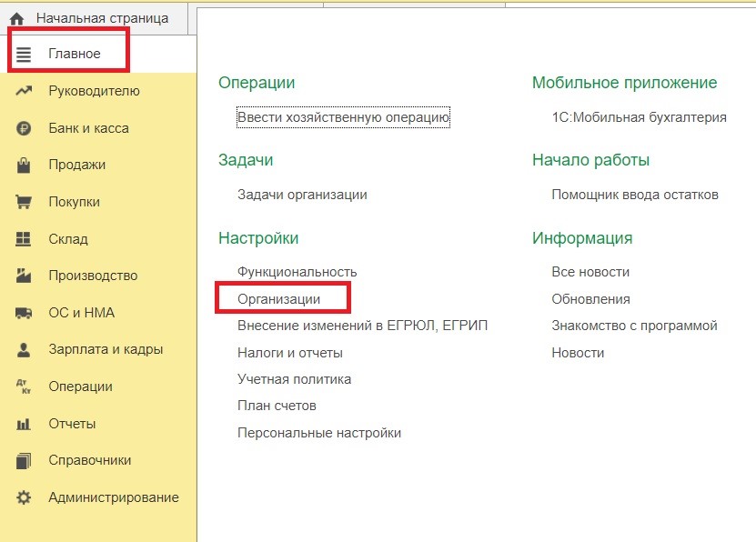Click the shopping cart icon for Покупки
This screenshot has height=542, width=756.
coord(24,202)
